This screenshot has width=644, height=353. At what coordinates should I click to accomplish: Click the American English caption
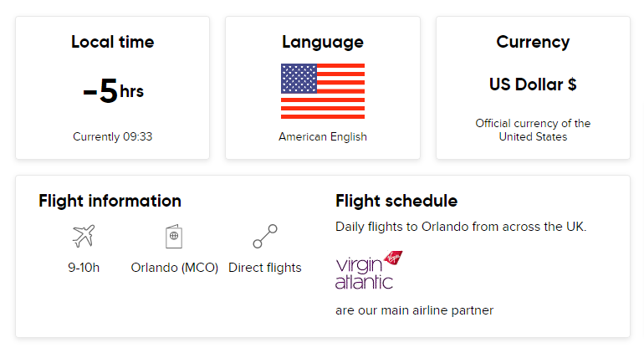click(x=323, y=136)
